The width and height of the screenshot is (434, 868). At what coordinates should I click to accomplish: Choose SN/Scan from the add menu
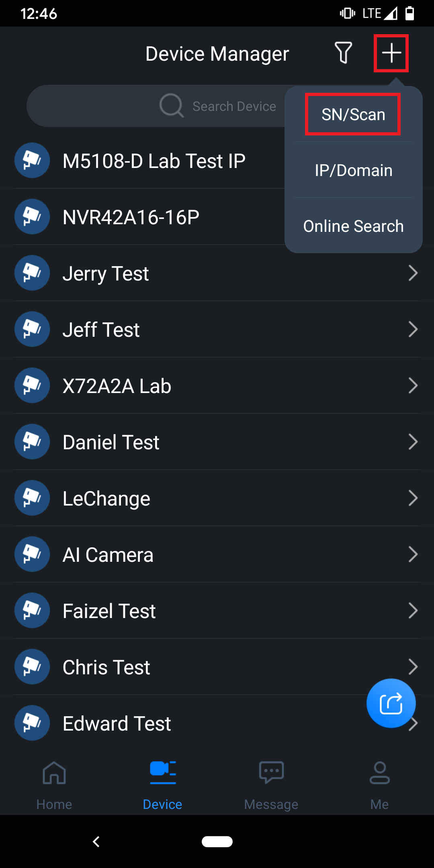(353, 115)
